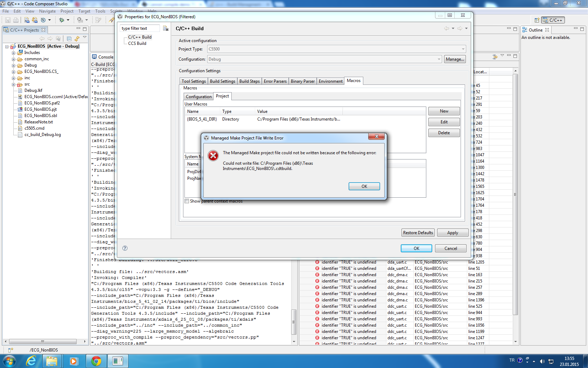
Task: Collapse the ECG_NonBIOS project node
Action: click(x=7, y=46)
